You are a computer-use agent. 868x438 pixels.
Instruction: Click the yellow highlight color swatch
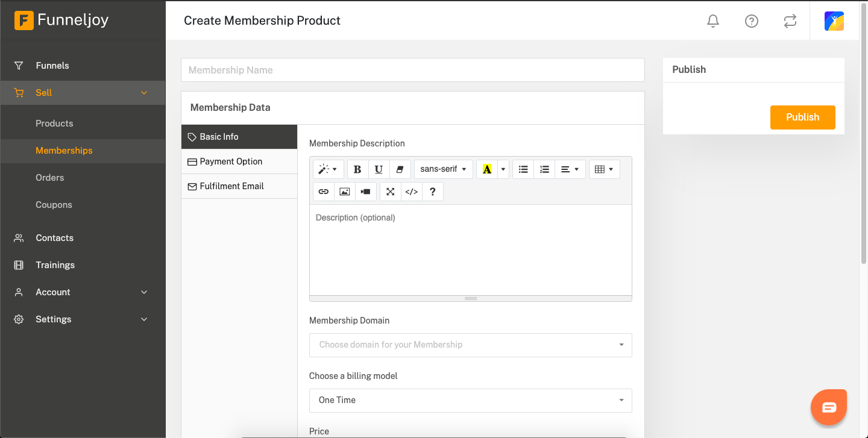[x=487, y=169]
